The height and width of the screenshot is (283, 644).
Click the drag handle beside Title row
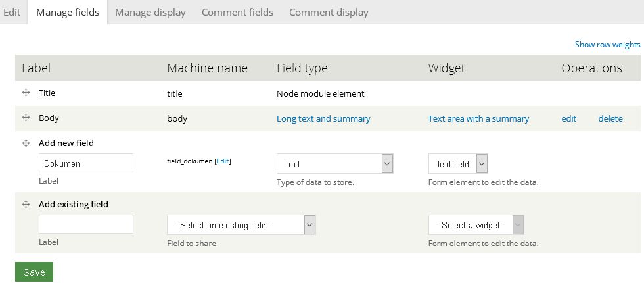coord(26,93)
